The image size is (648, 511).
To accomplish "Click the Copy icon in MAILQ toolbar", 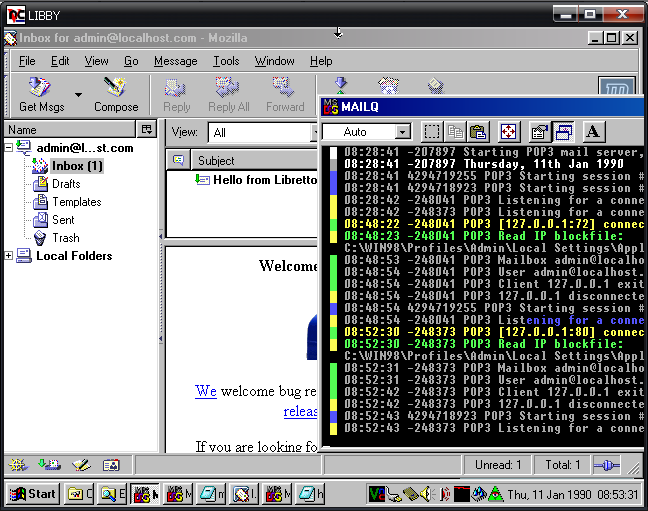I will tap(455, 132).
